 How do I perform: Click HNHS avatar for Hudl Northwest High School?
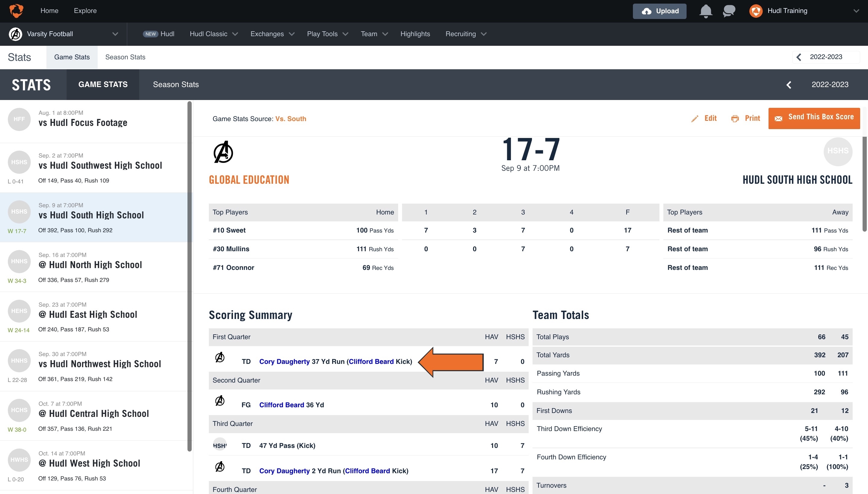(19, 361)
